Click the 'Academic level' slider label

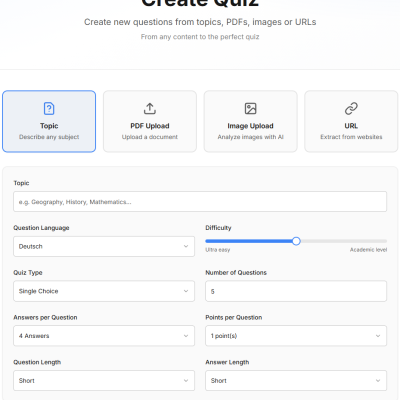[x=368, y=250]
